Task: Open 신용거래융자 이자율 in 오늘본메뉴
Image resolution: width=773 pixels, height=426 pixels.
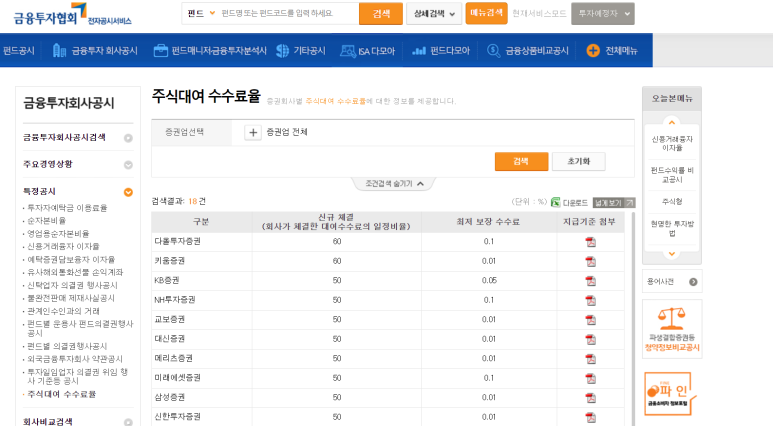Action: (x=672, y=143)
